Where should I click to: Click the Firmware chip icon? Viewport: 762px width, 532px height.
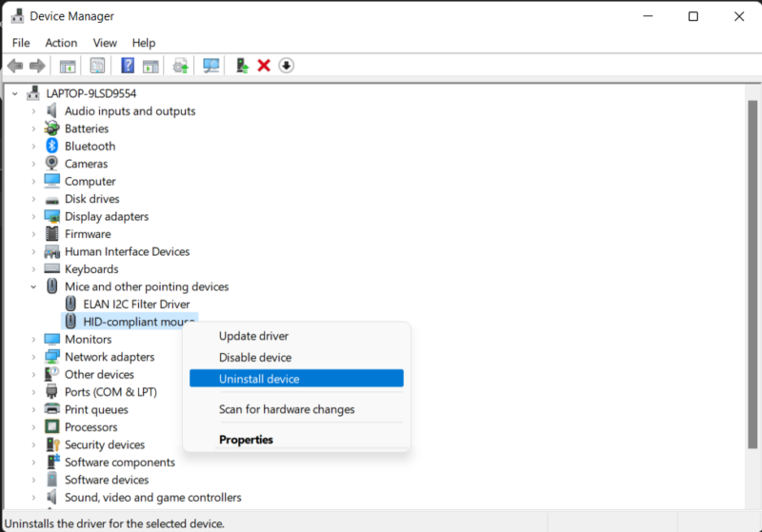[x=52, y=233]
